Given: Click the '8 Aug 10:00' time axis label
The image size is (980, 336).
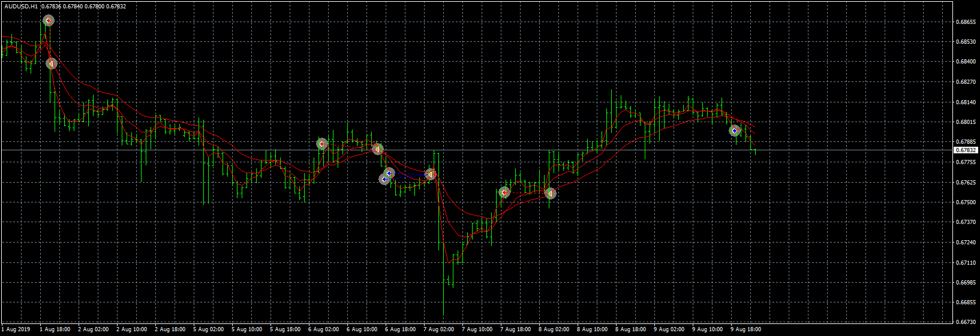Looking at the screenshot, I should click(x=593, y=329).
